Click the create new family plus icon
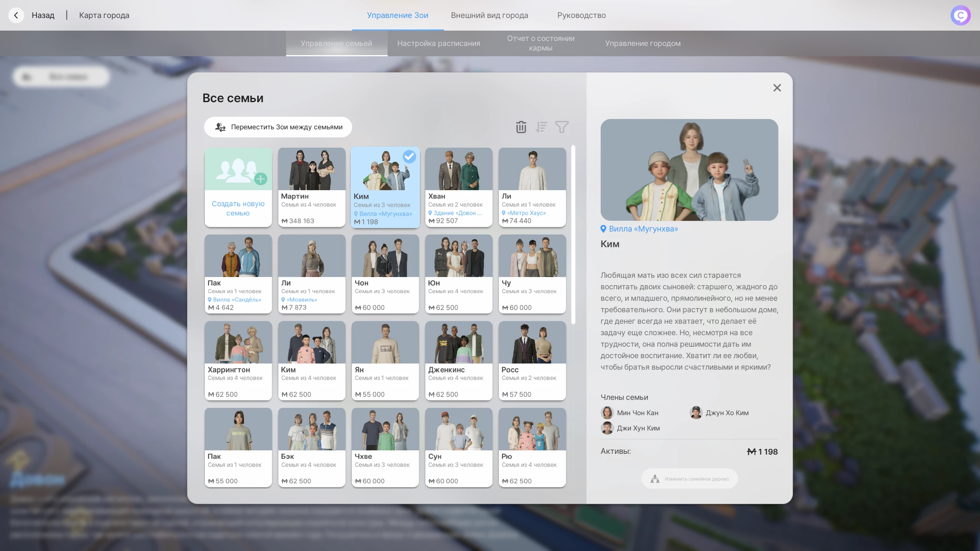The image size is (980, 551). click(x=261, y=179)
